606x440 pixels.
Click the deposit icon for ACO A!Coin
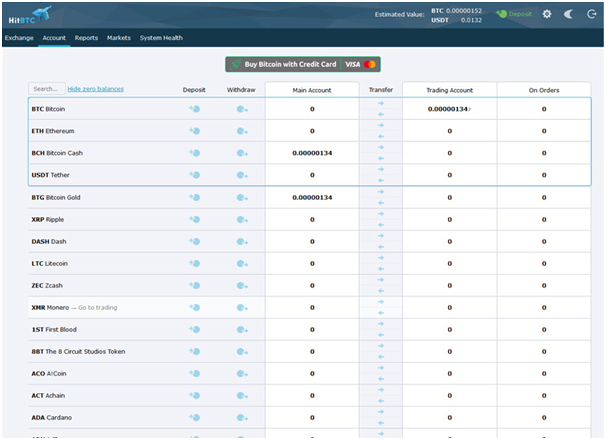[x=194, y=374]
